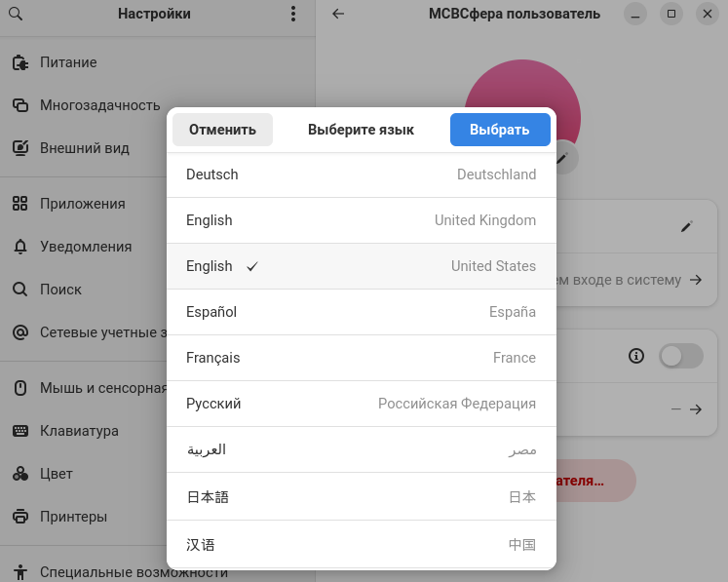The height and width of the screenshot is (582, 728).
Task: Click the Специальные возможности accessibility icon
Action: (19, 572)
